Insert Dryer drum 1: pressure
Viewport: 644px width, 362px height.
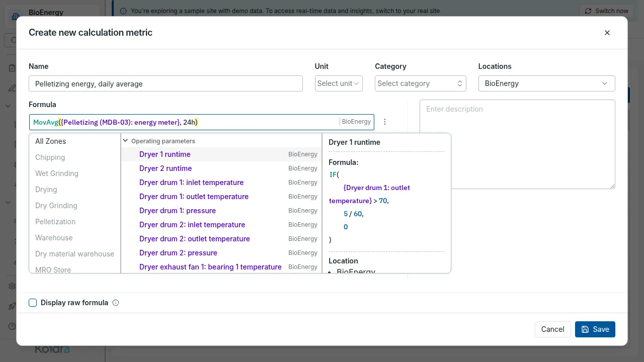coord(221,211)
